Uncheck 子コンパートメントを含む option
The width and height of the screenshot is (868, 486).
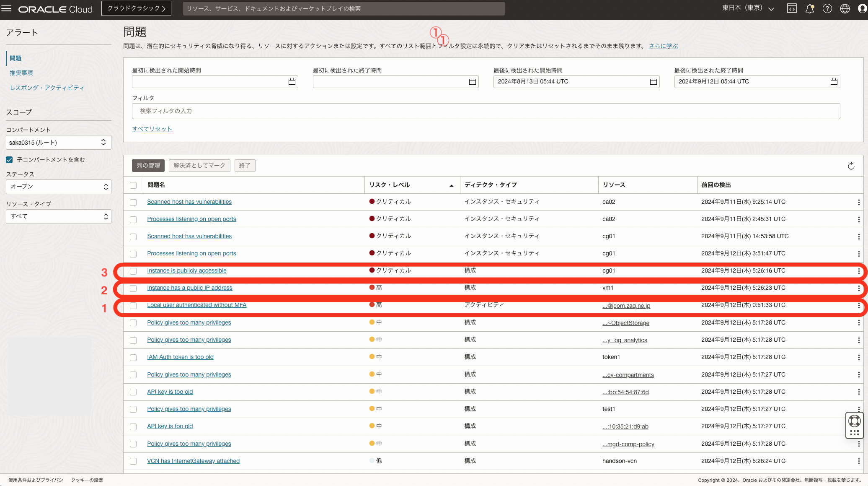tap(9, 159)
